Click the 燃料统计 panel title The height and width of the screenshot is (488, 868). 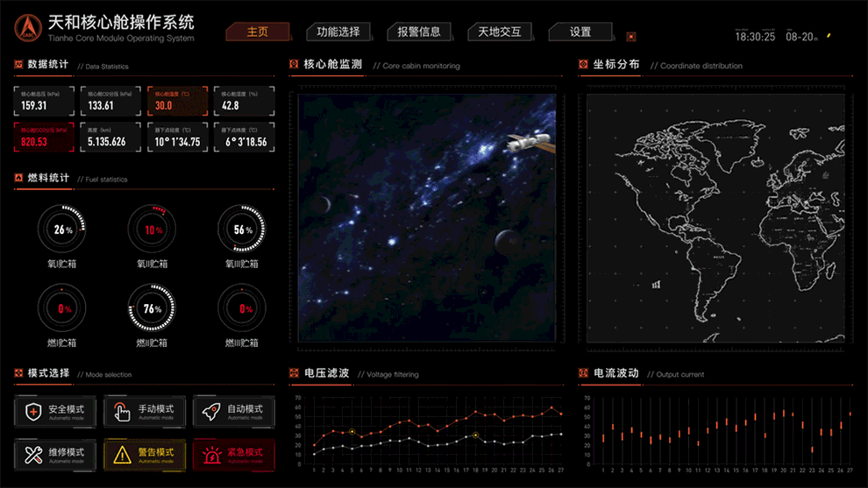(48, 178)
